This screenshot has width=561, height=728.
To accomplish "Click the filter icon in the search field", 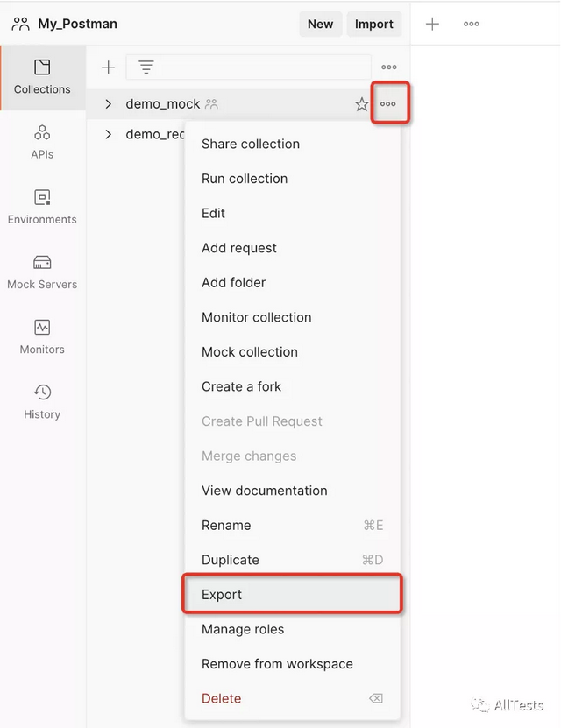I will pyautogui.click(x=146, y=67).
